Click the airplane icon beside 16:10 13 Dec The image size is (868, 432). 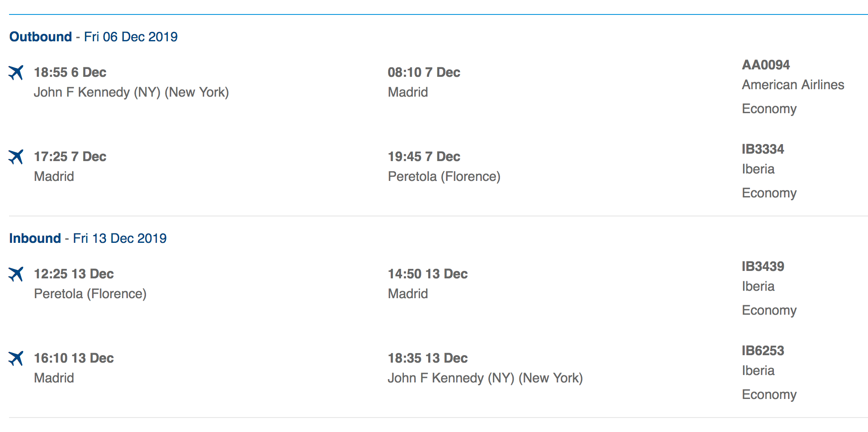16,358
